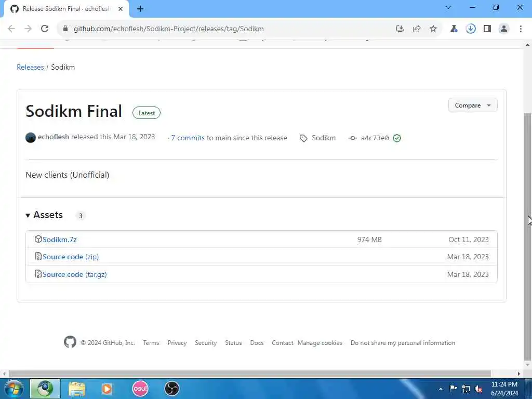The height and width of the screenshot is (399, 532).
Task: Click the GitHub logo in the footer
Action: [x=70, y=342]
